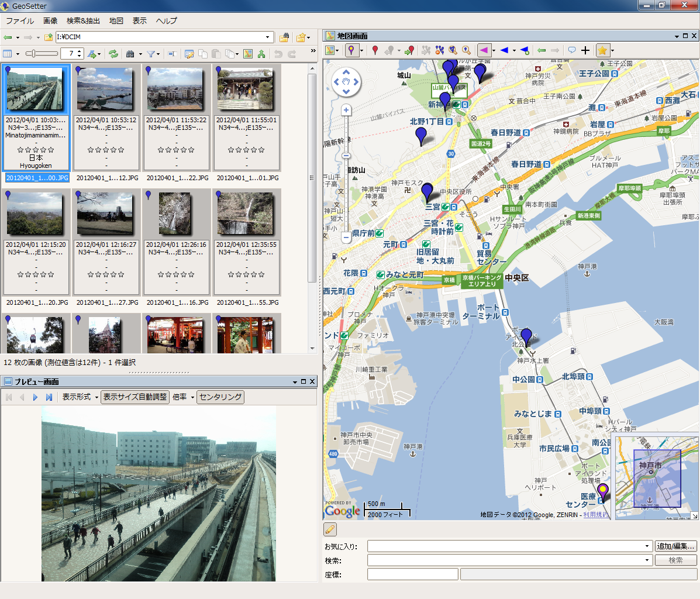Toggle the favorites star on the map toolbar
The image size is (700, 599).
(x=602, y=50)
